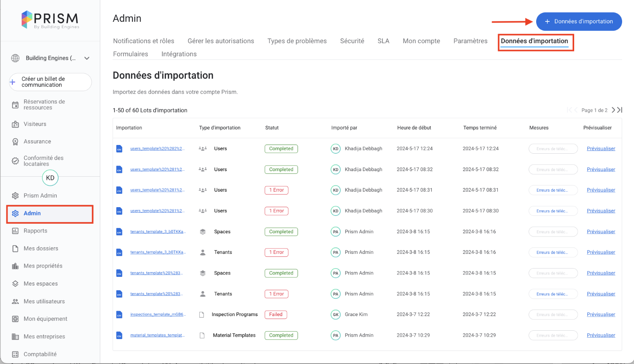Click the KD user avatar in sidebar
This screenshot has height=364, width=634.
pyautogui.click(x=50, y=178)
